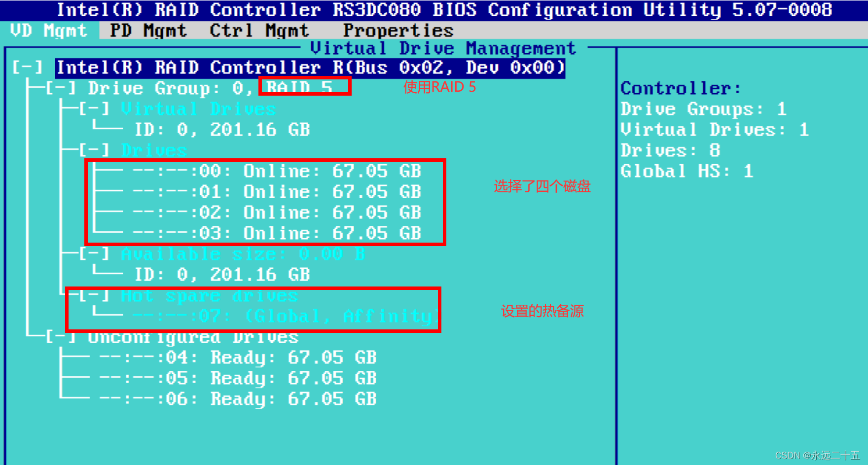Viewport: 868px width, 465px height.
Task: Click the Hot spare drives label
Action: pyautogui.click(x=210, y=295)
